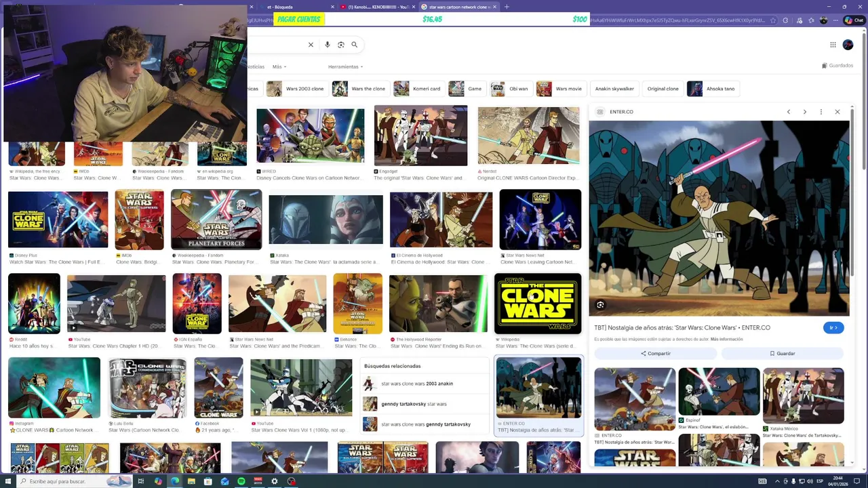Open related search clone wars genndy tartakovsky

point(424,424)
